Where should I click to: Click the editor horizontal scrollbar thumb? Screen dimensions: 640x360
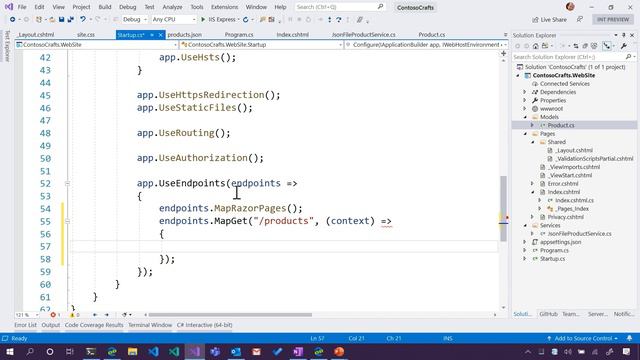click(x=230, y=315)
